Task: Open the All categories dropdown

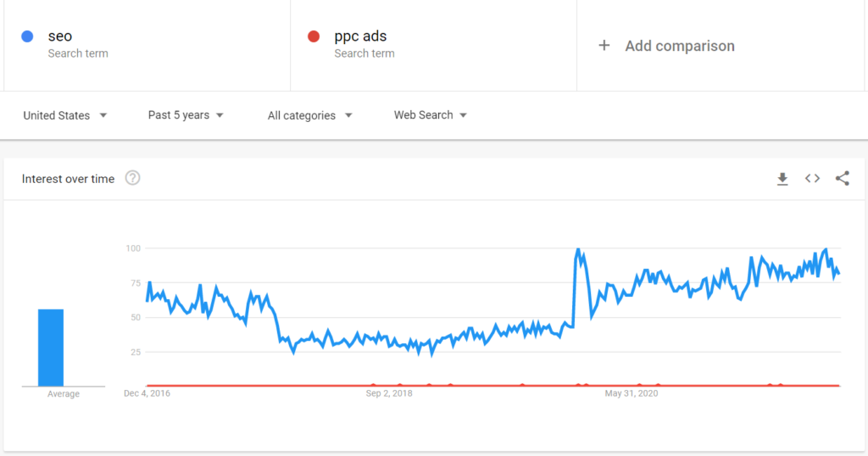Action: tap(310, 115)
